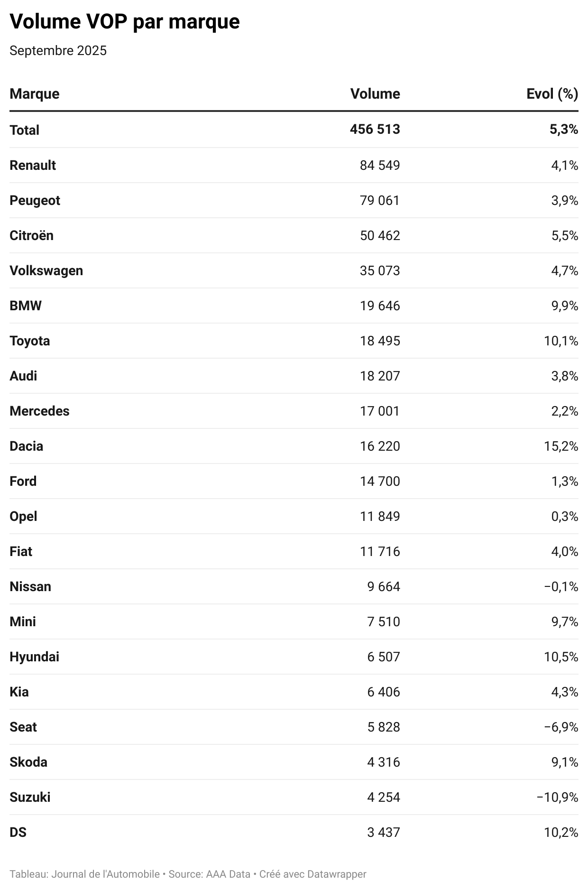Image resolution: width=588 pixels, height=890 pixels.
Task: Click Peugeot's volume value 79 061
Action: (379, 200)
